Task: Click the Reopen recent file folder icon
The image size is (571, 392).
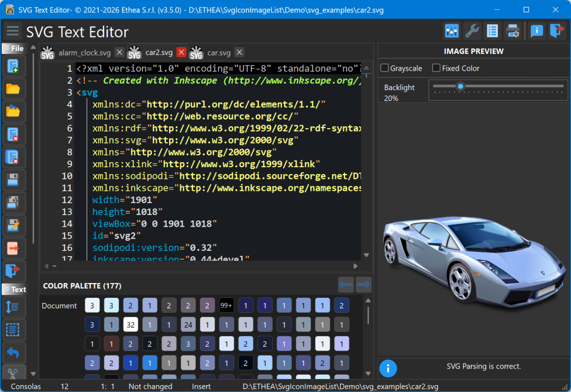Action: 13,111
